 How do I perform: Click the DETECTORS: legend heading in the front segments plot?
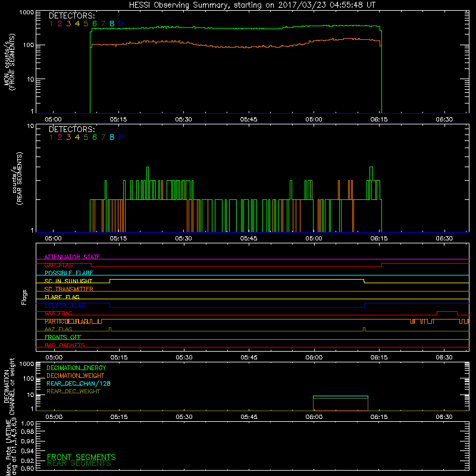71,15
